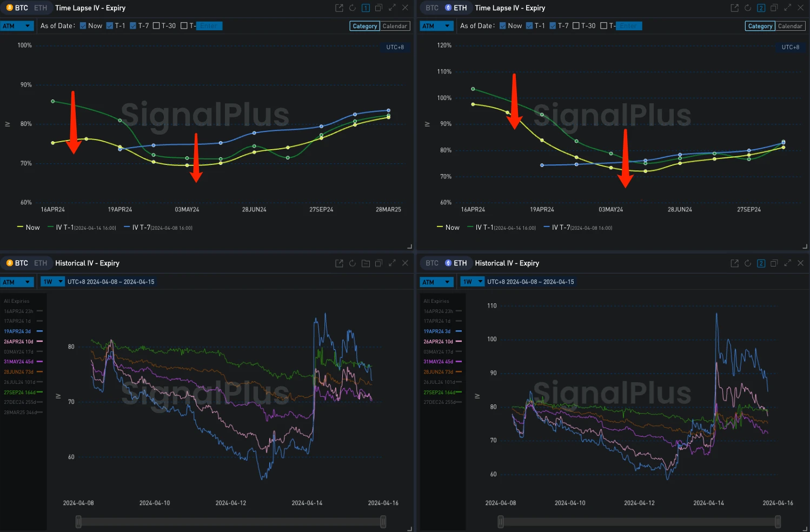Screen dimensions: 810x532
Task: Toggle 28JUN24 73d expiry in BTC Historical list
Action: (x=19, y=372)
